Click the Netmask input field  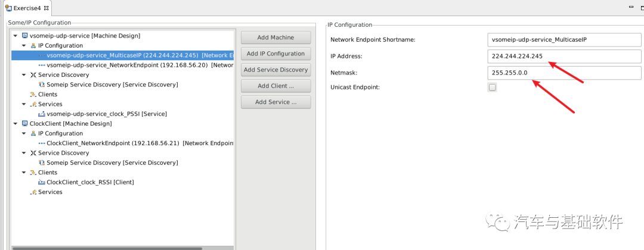[564, 73]
